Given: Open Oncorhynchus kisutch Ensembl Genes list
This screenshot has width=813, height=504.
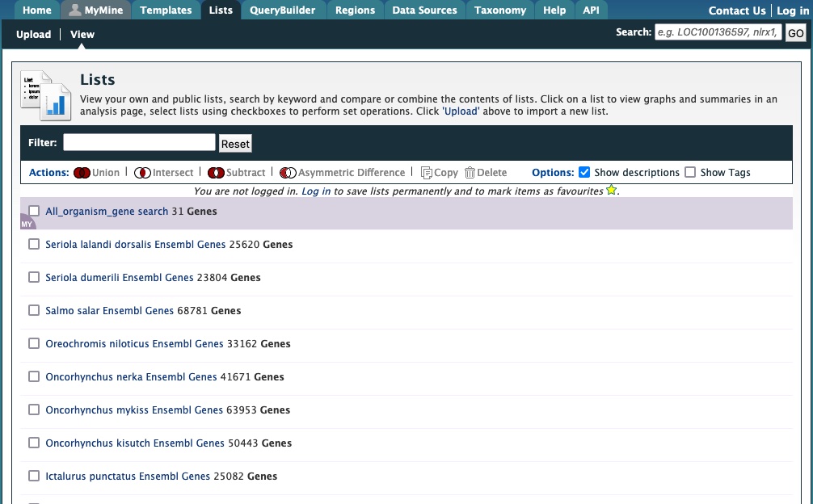Looking at the screenshot, I should point(135,443).
